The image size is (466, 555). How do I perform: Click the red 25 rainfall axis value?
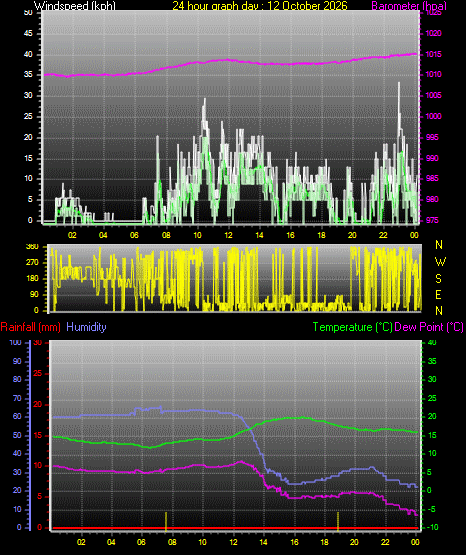(38, 373)
